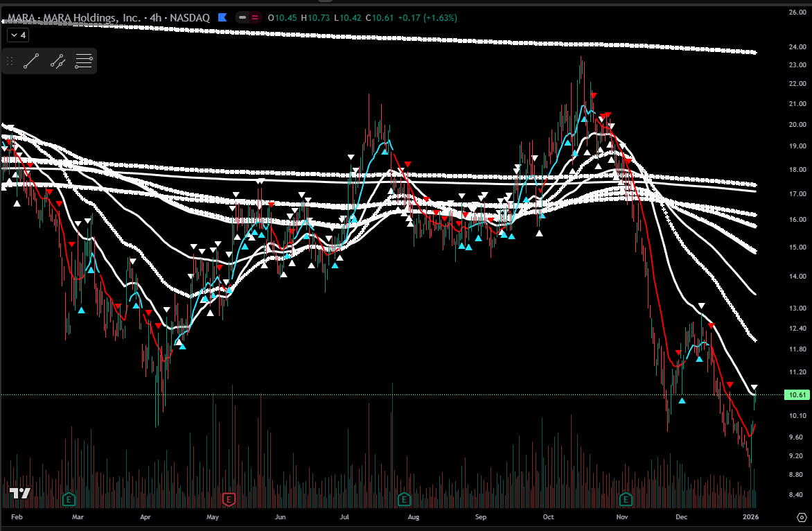The image size is (812, 531).
Task: Click the 19.00 price axis label
Action: coord(797,146)
